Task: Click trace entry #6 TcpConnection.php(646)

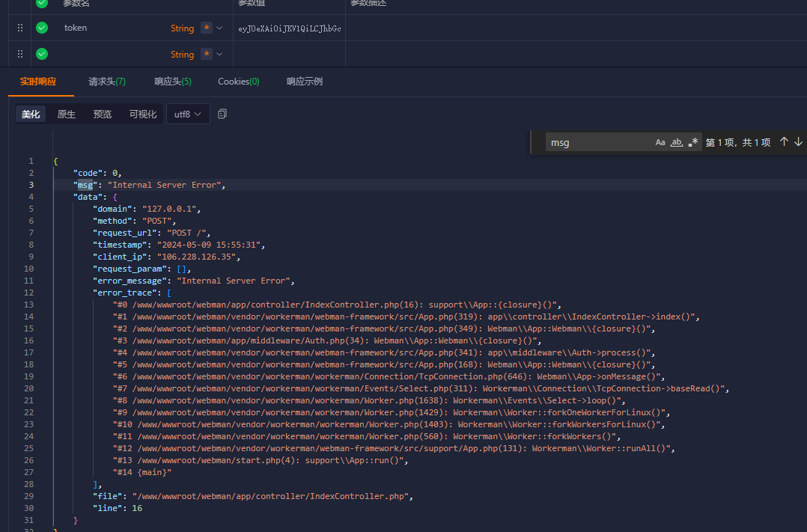Action: (x=389, y=376)
